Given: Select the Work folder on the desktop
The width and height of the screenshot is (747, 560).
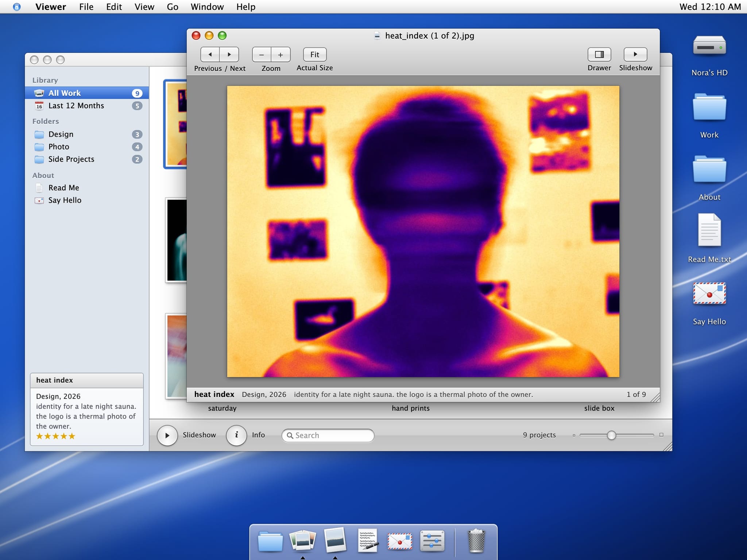Looking at the screenshot, I should (x=709, y=107).
